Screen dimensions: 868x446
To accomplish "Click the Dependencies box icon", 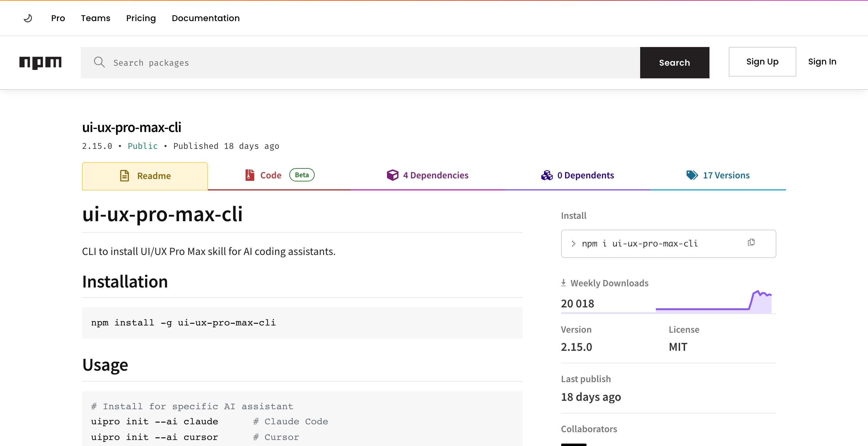I will click(392, 175).
